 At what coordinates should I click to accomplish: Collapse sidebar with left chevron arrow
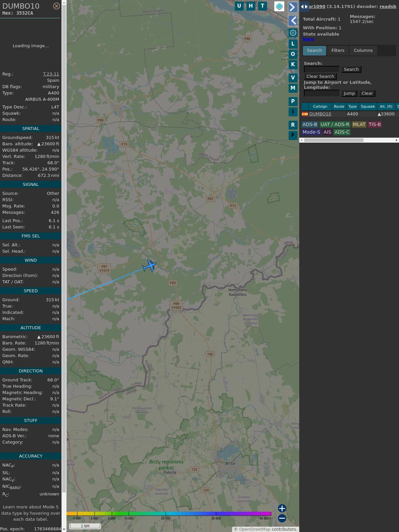click(293, 21)
